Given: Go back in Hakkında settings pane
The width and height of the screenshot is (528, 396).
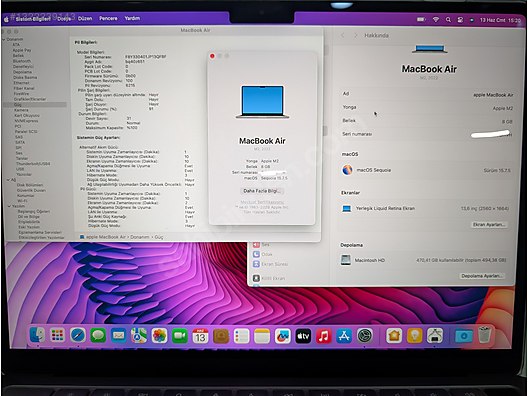Looking at the screenshot, I should click(x=343, y=35).
